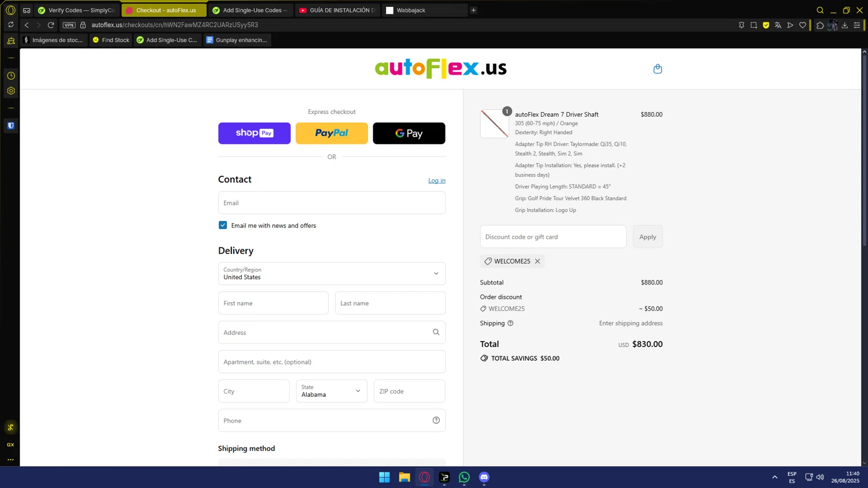Image resolution: width=868 pixels, height=488 pixels.
Task: Click the tab search magnifier icon
Action: click(820, 10)
